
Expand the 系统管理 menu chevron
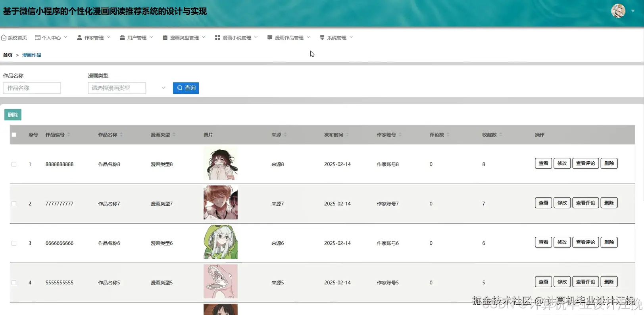click(x=351, y=37)
